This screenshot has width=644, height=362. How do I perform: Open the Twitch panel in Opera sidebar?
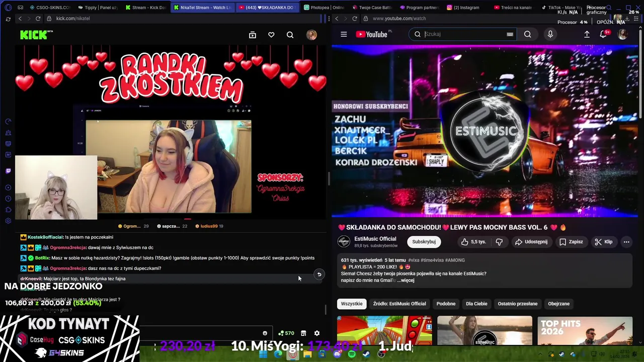point(8,171)
